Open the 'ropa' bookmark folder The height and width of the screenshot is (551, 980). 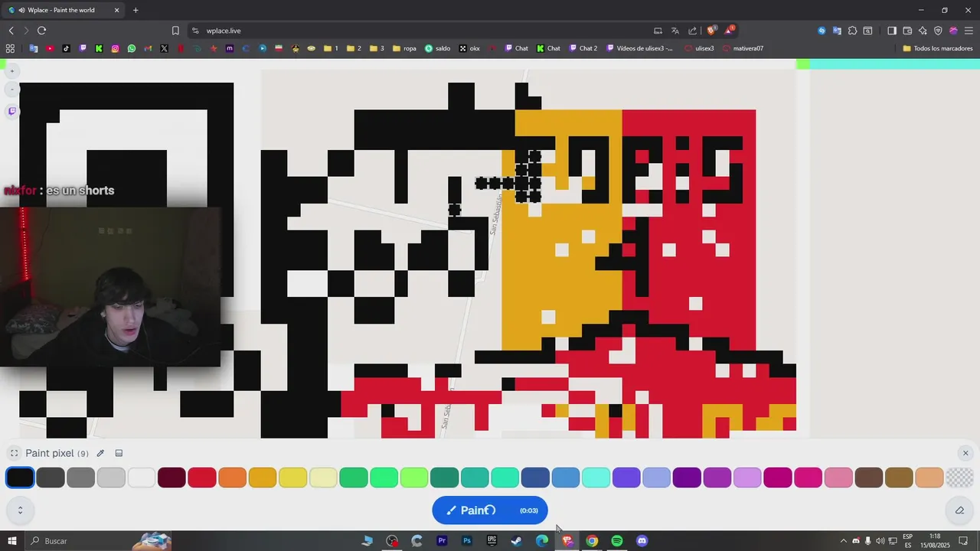click(404, 48)
